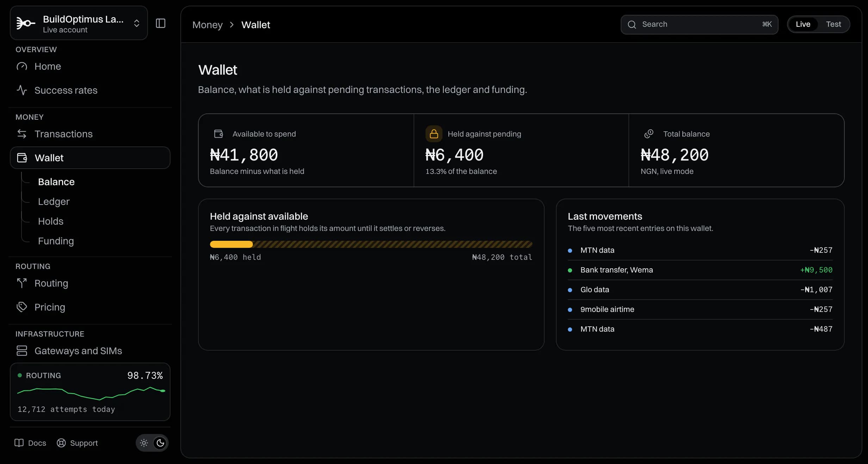Click the Wallet icon in sidebar

[22, 158]
